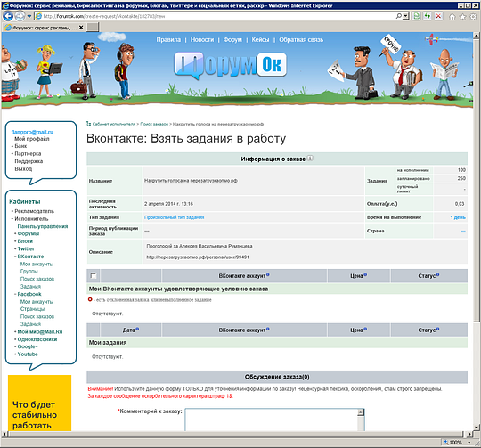
Task: Open the recent pages dropdown next to Forward
Action: point(29,16)
